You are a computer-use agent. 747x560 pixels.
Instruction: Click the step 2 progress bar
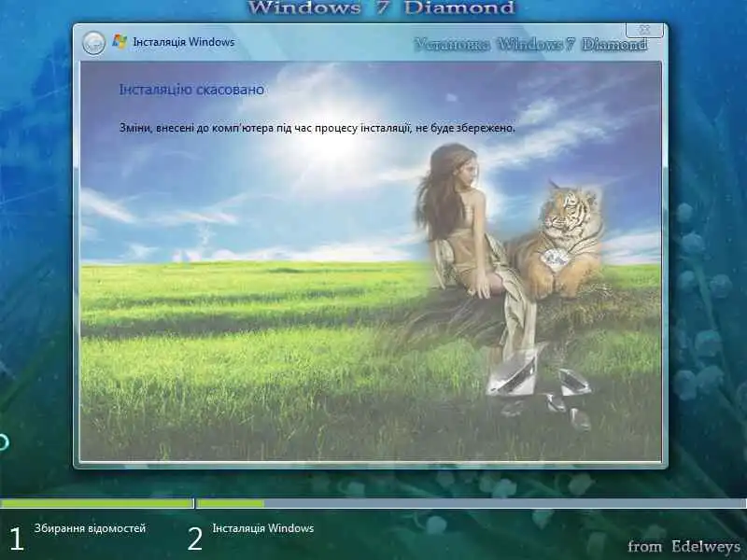tap(472, 503)
